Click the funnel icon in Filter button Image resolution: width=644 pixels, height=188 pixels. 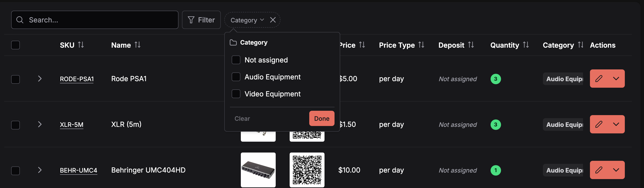click(191, 20)
